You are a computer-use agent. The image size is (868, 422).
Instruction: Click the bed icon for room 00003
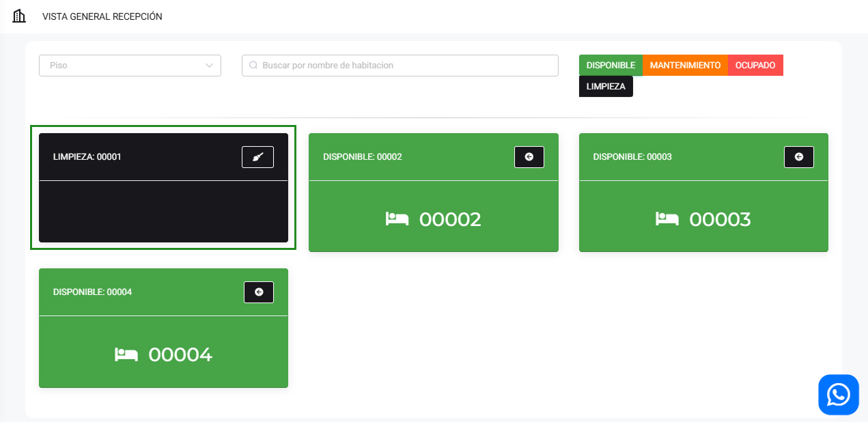667,219
